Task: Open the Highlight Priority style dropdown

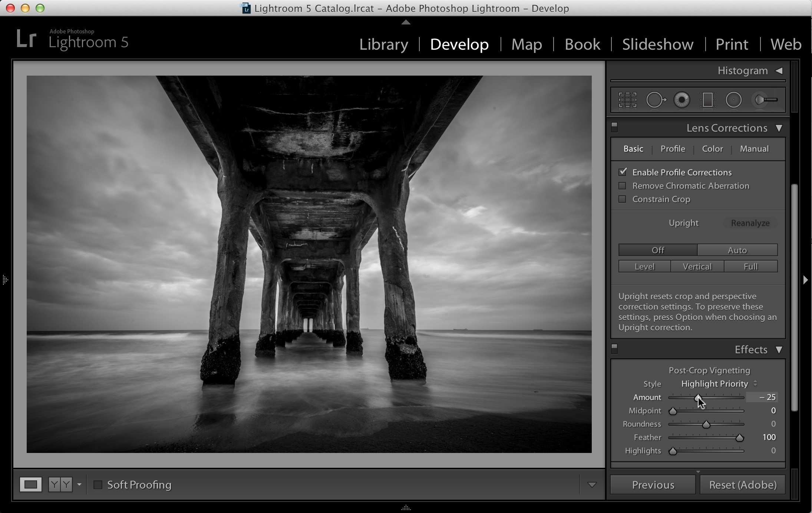Action: point(719,384)
